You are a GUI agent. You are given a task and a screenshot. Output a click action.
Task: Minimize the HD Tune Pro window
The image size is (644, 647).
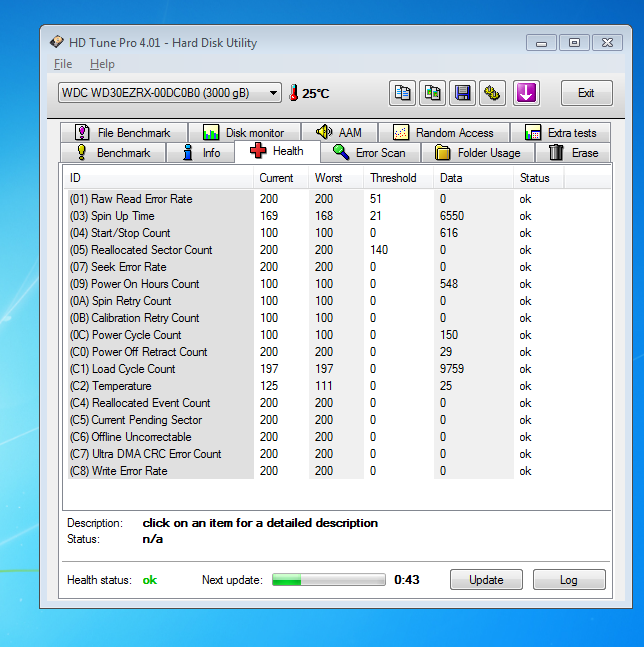pos(541,43)
